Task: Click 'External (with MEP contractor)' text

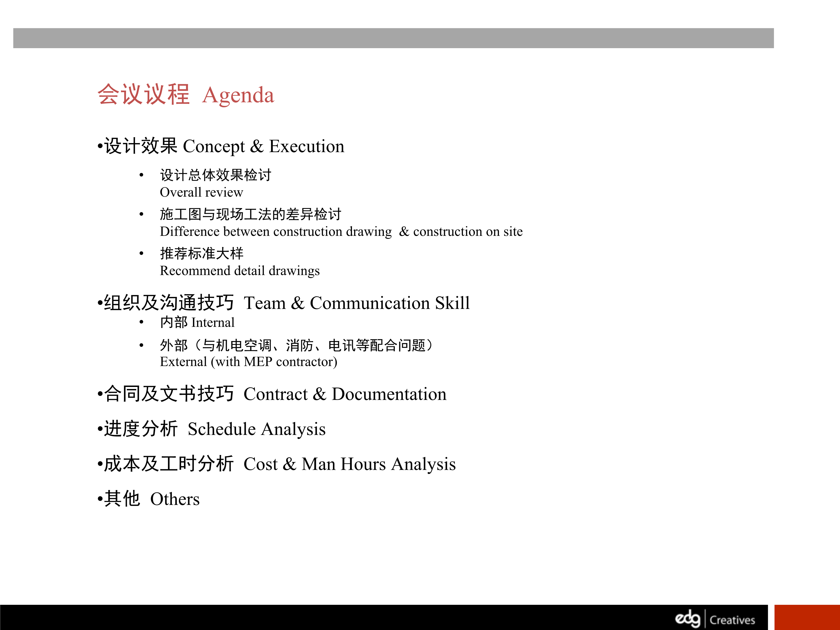Action: (x=248, y=361)
